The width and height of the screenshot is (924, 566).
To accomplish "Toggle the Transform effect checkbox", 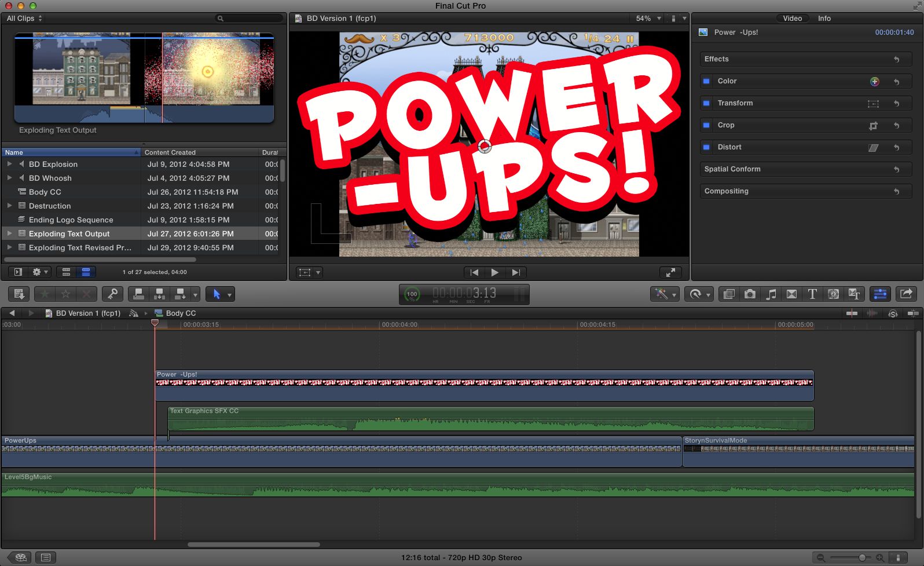I will click(x=706, y=103).
